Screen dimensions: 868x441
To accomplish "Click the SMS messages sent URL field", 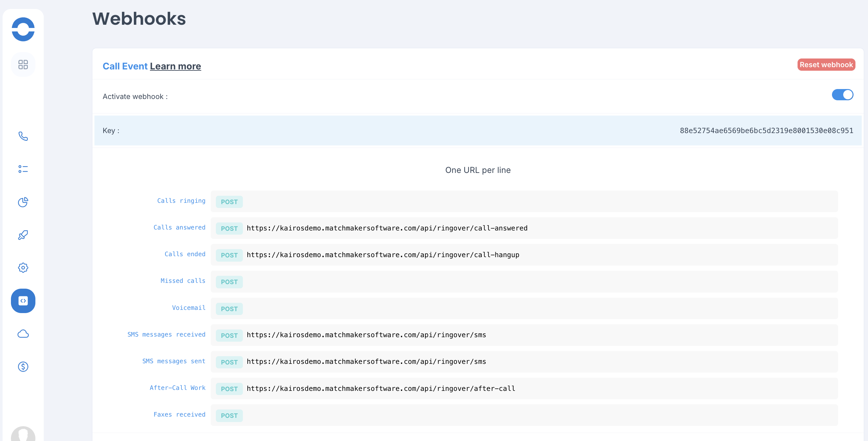I will pos(524,362).
